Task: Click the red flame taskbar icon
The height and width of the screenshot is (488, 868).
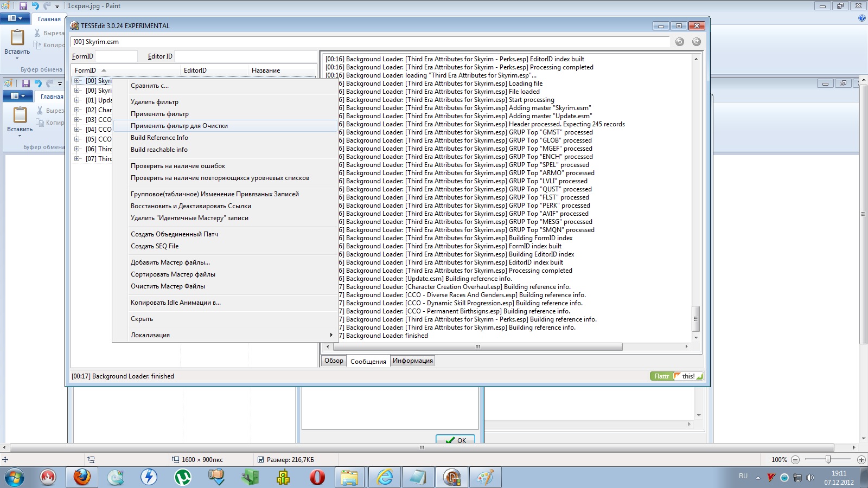Action: coord(48,477)
